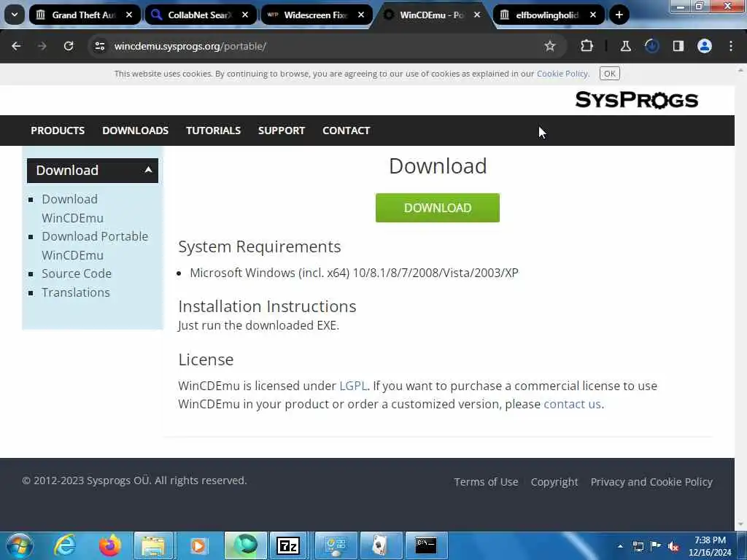Open Source Code sidebar link
Viewport: 747px width, 560px height.
click(x=77, y=274)
